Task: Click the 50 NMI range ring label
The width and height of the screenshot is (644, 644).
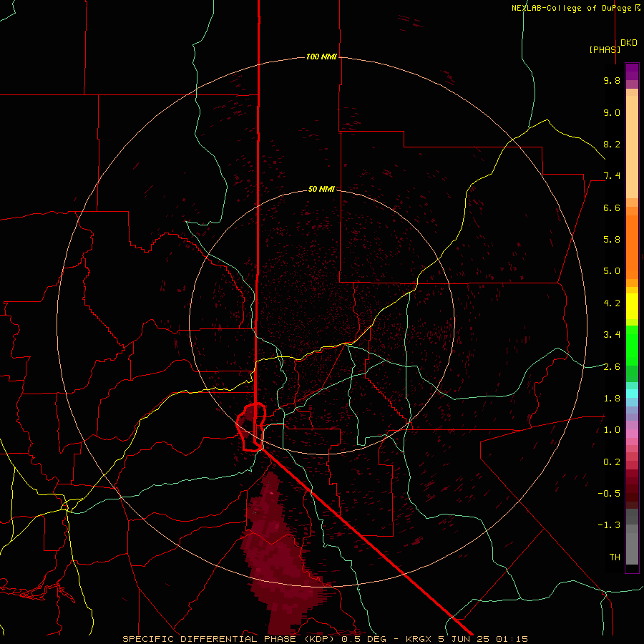Action: click(x=321, y=189)
